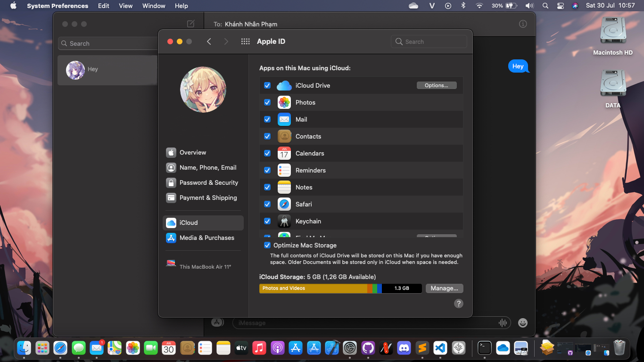Click the Keychain keys icon

point(284,221)
